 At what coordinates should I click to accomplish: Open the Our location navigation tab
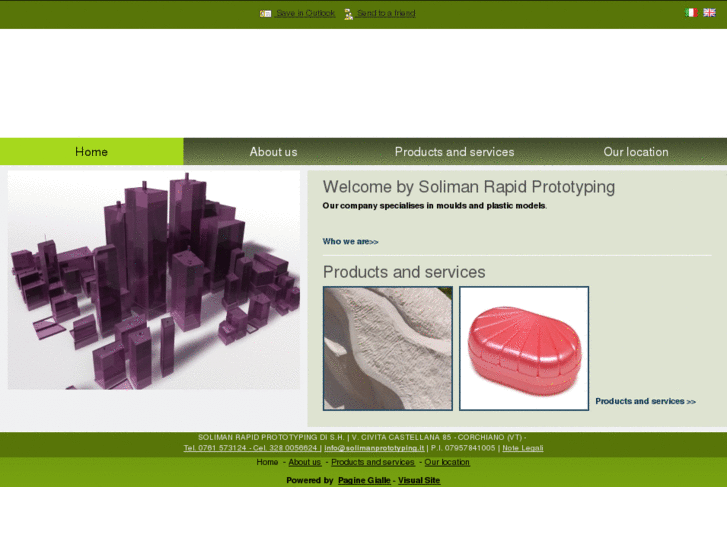tap(636, 152)
